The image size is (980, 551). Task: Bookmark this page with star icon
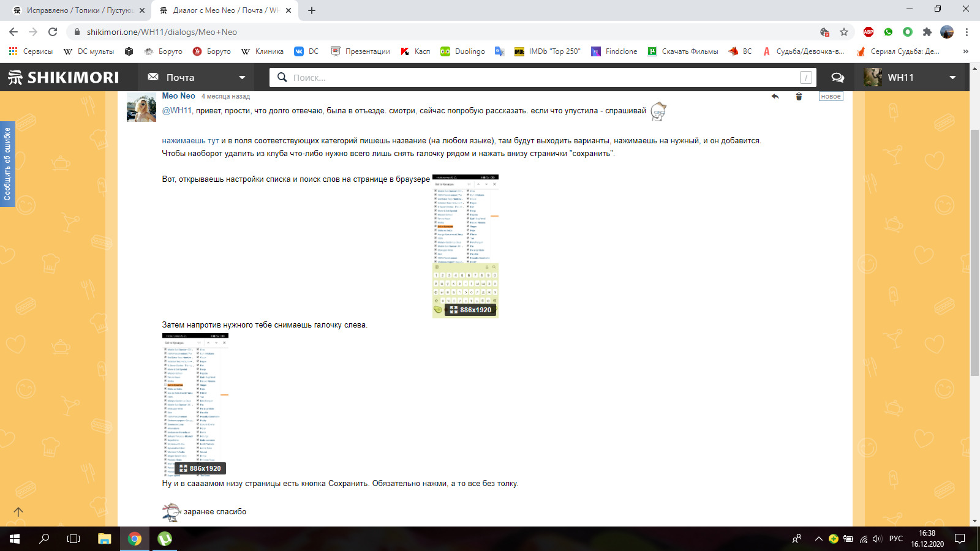tap(844, 32)
